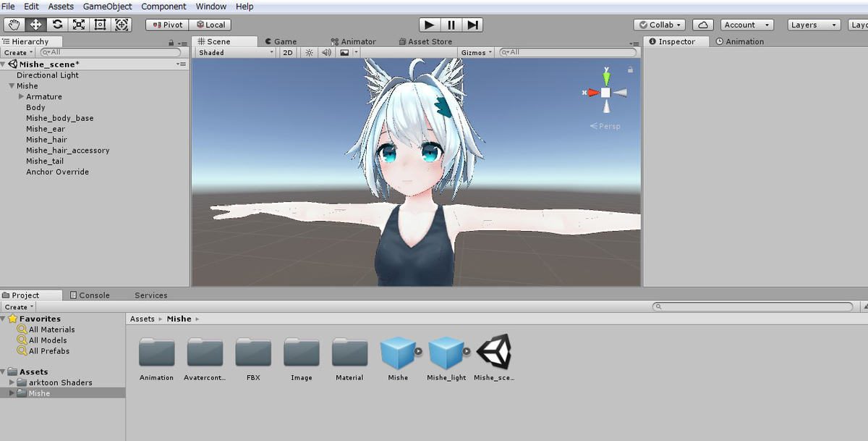
Task: Switch to the Game tab
Action: click(282, 41)
